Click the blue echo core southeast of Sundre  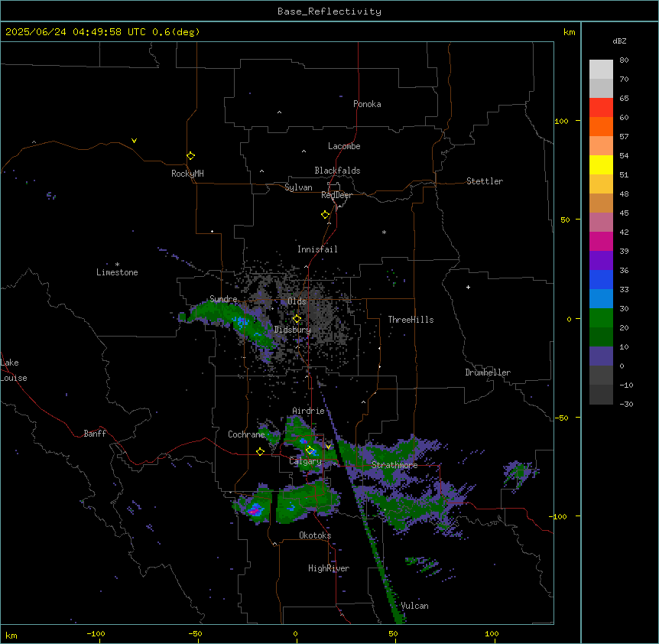pyautogui.click(x=242, y=323)
